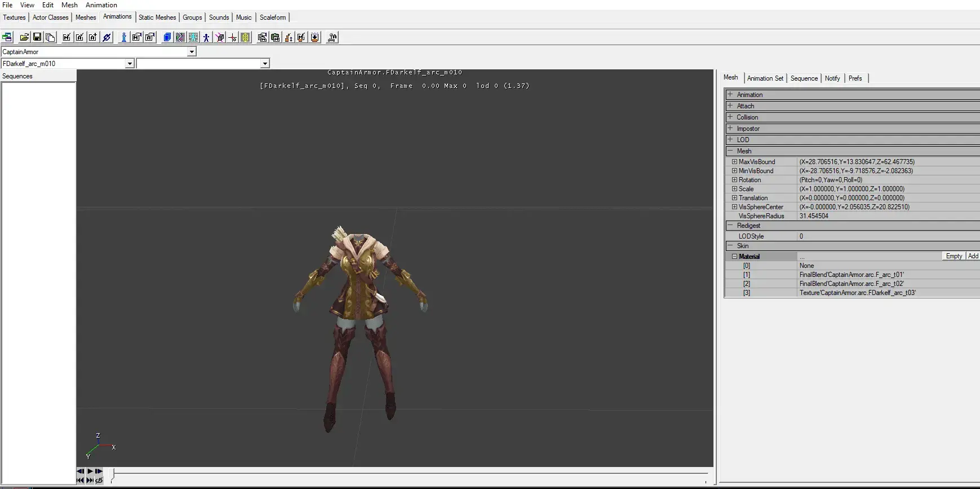This screenshot has width=980, height=489.
Task: Open the Sequence properties tab
Action: point(804,78)
